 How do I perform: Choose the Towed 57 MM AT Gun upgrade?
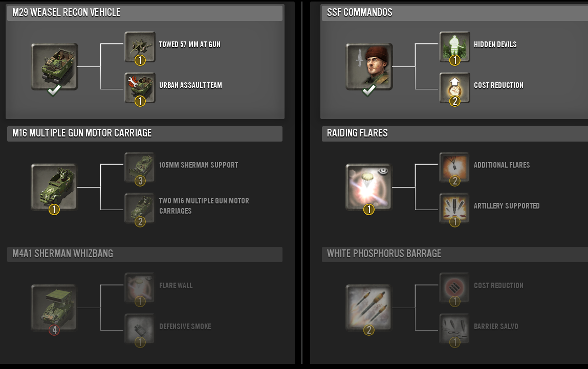click(x=140, y=47)
